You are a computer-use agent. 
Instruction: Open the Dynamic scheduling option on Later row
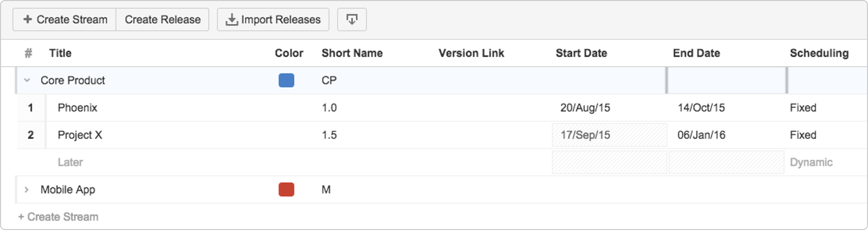[811, 162]
